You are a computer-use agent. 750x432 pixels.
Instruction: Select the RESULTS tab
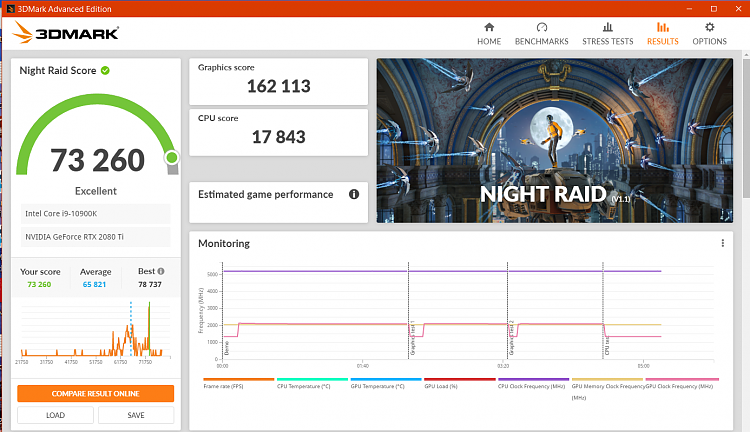pos(662,34)
